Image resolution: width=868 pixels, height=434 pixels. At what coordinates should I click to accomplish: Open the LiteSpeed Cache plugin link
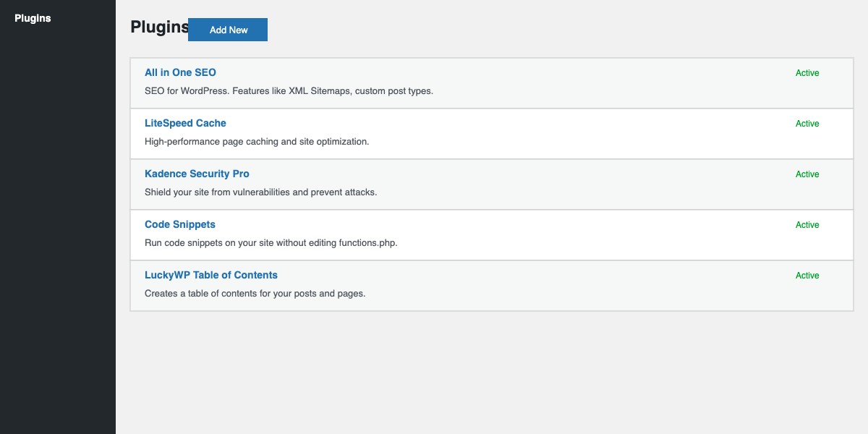click(185, 123)
